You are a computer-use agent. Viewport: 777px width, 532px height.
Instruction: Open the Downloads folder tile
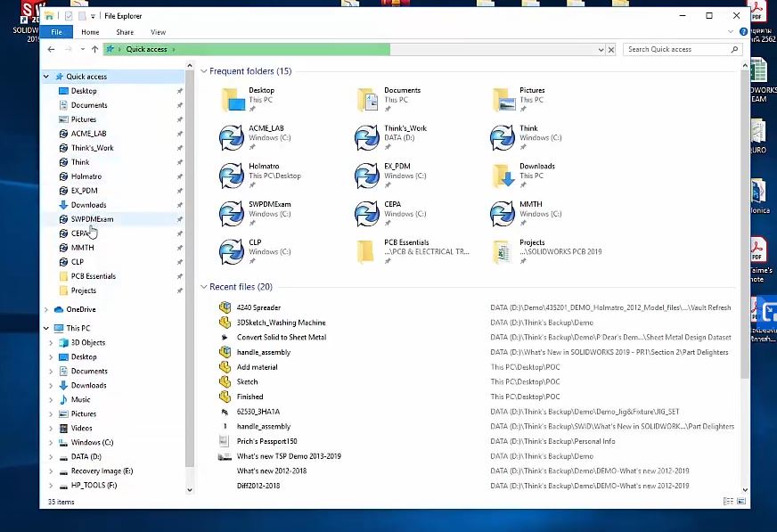pyautogui.click(x=523, y=176)
